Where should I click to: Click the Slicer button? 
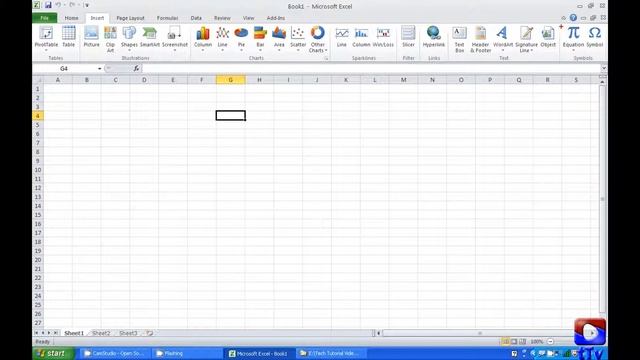click(x=408, y=37)
